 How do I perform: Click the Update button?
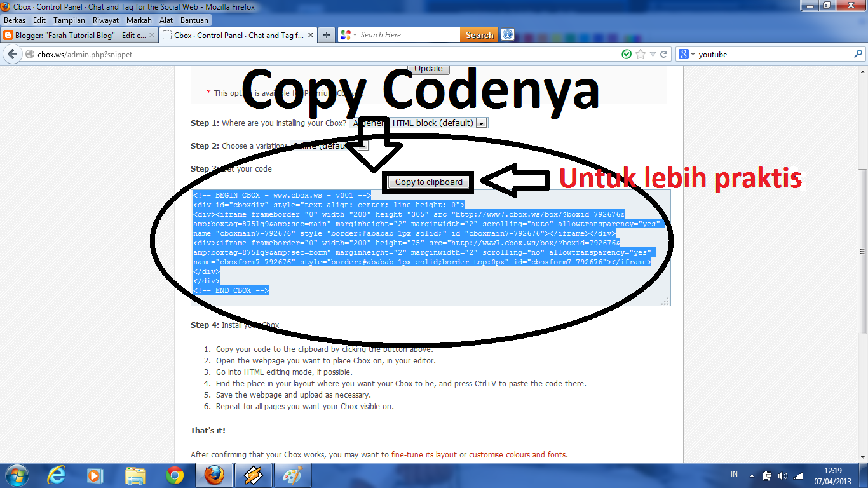[429, 69]
